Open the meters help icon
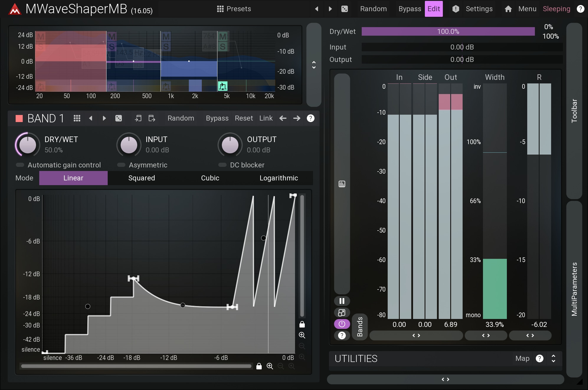The image size is (588, 390). click(342, 335)
